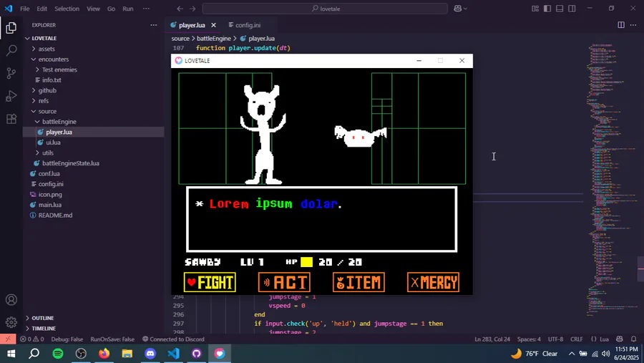The width and height of the screenshot is (644, 363).
Task: Open the Explorer view in activity bar
Action: tap(11, 27)
